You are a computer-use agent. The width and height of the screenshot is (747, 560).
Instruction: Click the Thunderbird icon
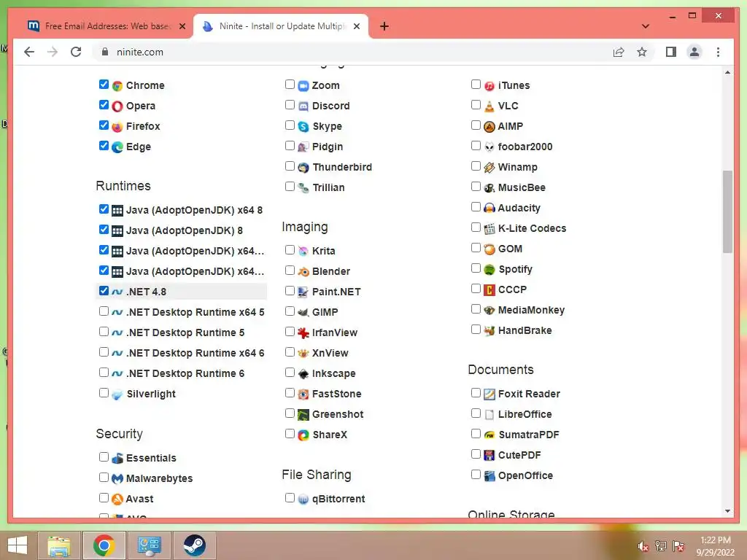pos(303,168)
